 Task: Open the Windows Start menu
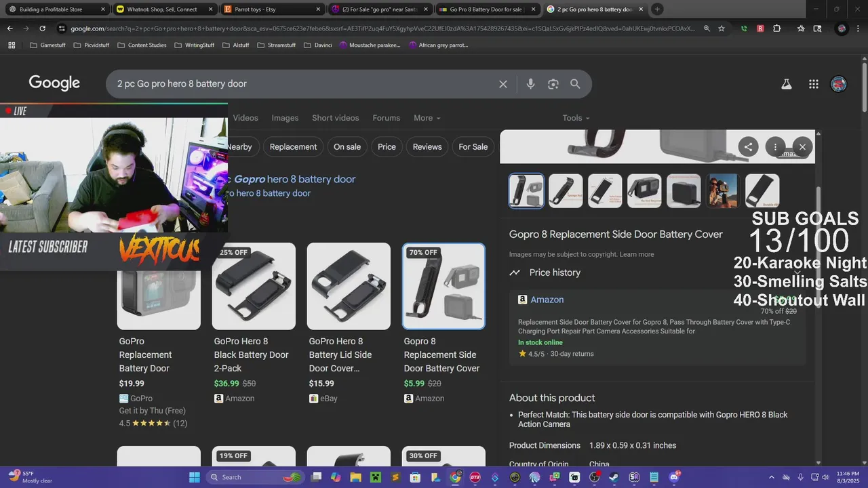coord(195,477)
